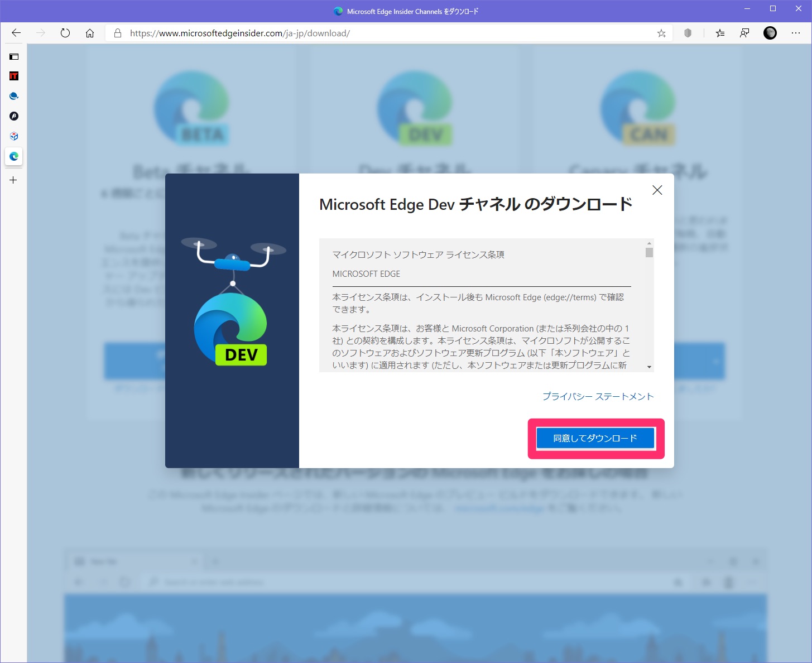Switch to the blue globe tab
812x663 pixels.
tap(14, 96)
